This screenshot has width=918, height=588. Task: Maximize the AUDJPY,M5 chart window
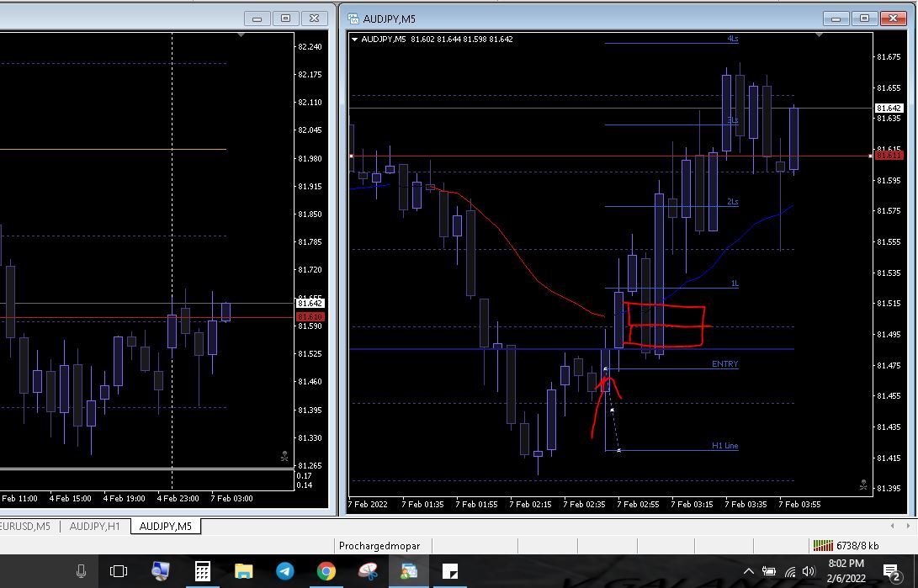pyautogui.click(x=864, y=19)
